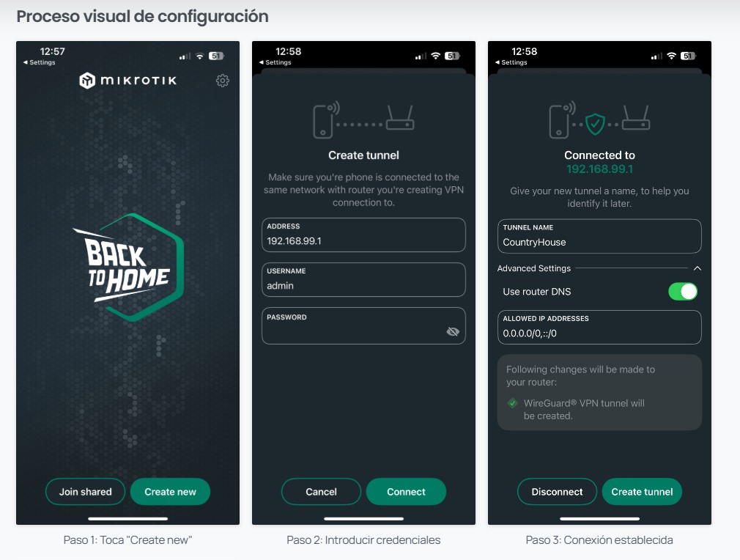Return to Settings on Create tunnel screen
The height and width of the screenshot is (560, 740).
pyautogui.click(x=275, y=62)
